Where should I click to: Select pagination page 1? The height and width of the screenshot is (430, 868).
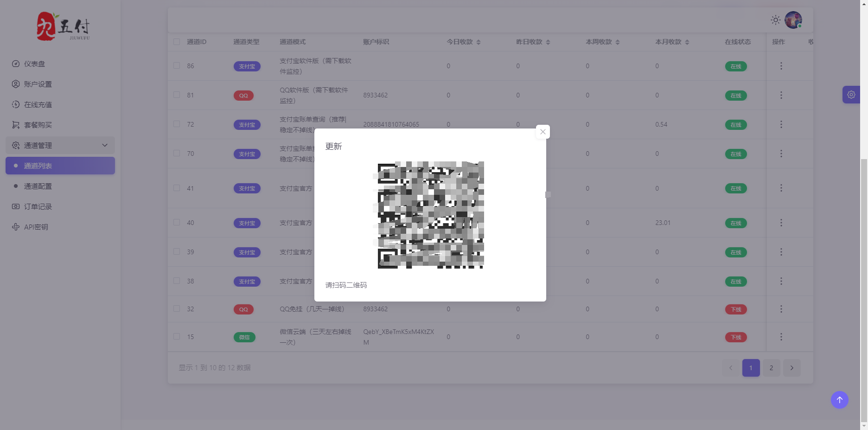tap(751, 368)
